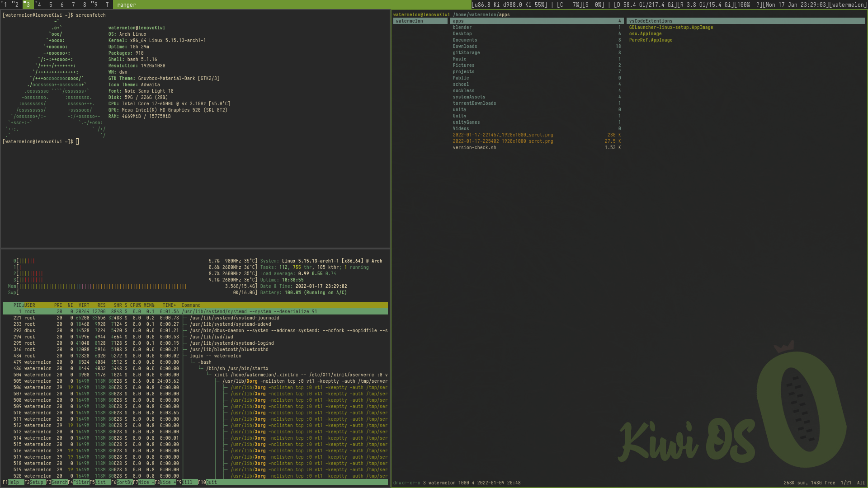This screenshot has width=868, height=488.
Task: Click the watermelon parent directory in ranger
Action: pyautogui.click(x=420, y=21)
